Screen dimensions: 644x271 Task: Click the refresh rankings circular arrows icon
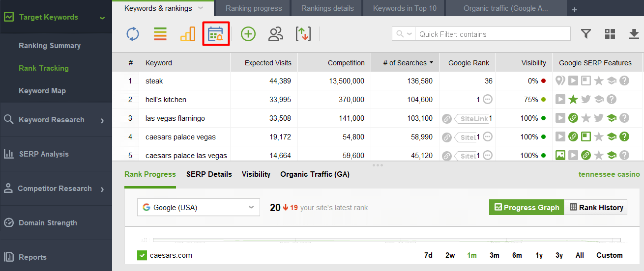click(133, 34)
